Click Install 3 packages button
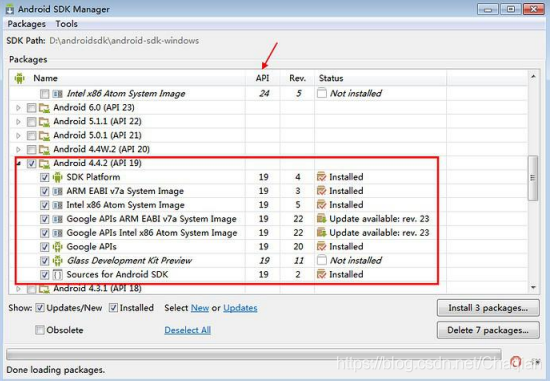 click(488, 308)
